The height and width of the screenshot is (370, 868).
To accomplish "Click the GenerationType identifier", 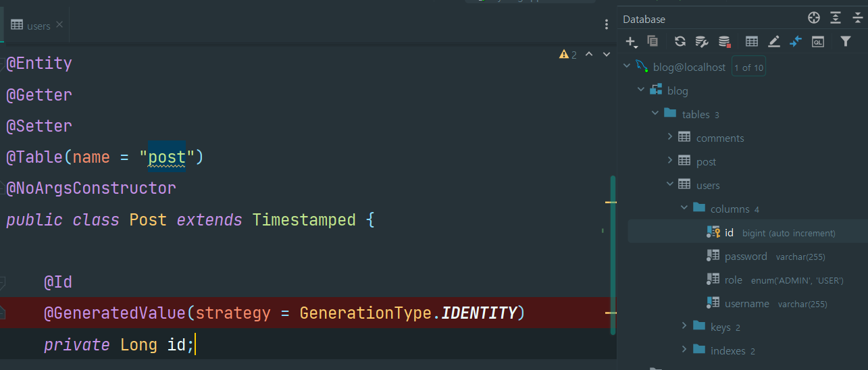I will tap(365, 313).
